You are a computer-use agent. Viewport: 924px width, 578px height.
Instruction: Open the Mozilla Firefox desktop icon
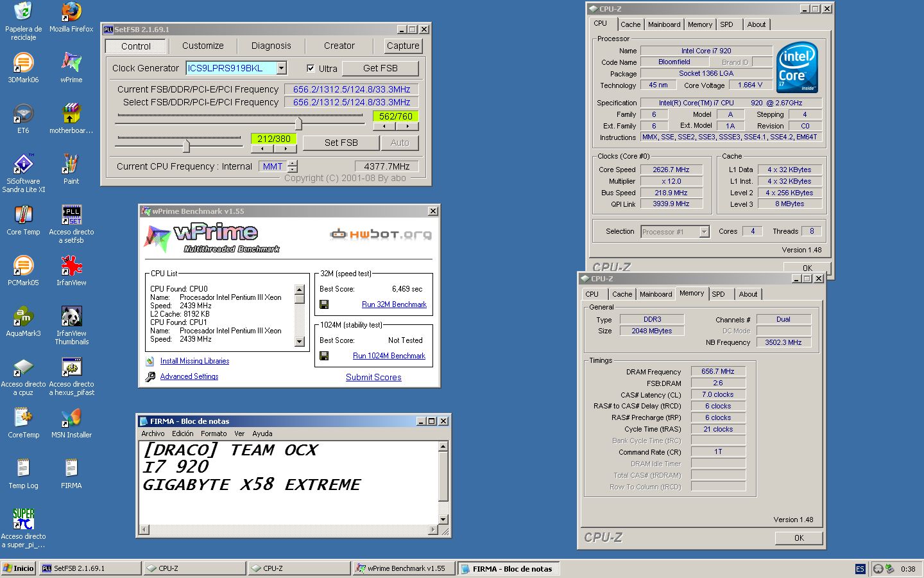coord(71,12)
